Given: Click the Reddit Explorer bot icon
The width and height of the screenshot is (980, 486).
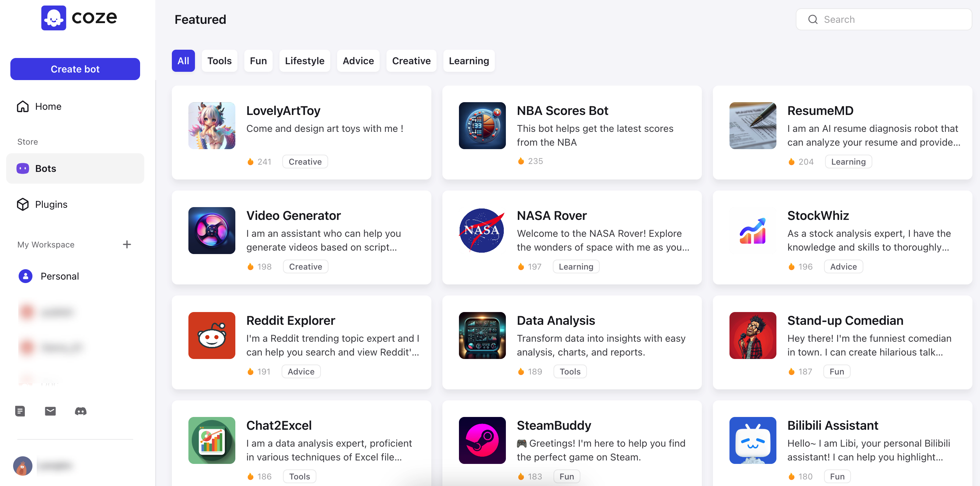Looking at the screenshot, I should pyautogui.click(x=212, y=335).
